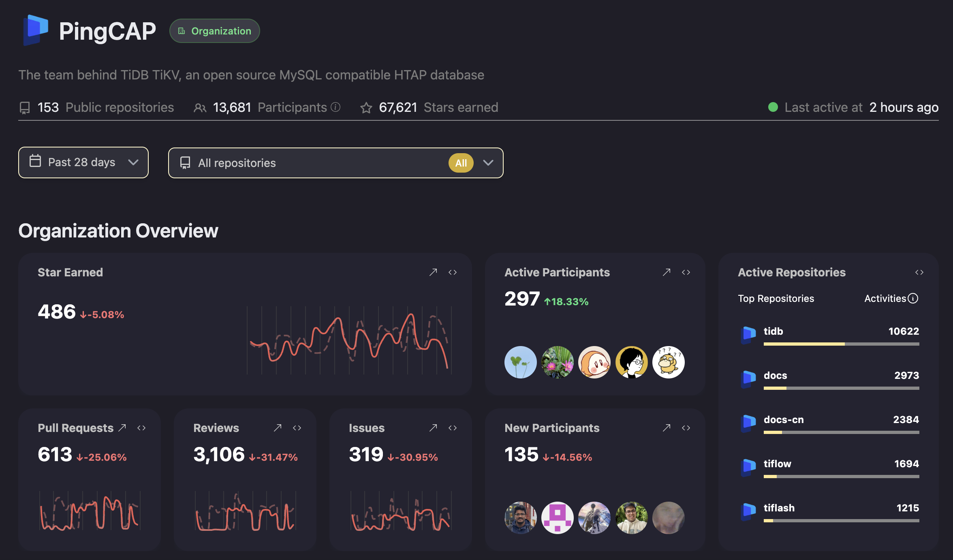
Task: Click the tiflash repository link
Action: 779,508
